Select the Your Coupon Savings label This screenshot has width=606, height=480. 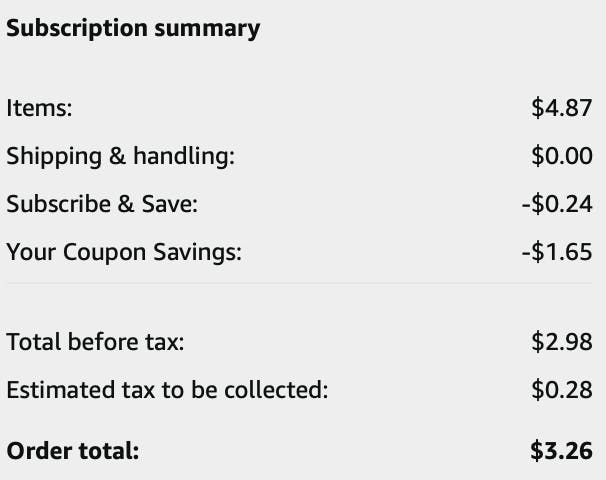pyautogui.click(x=124, y=252)
